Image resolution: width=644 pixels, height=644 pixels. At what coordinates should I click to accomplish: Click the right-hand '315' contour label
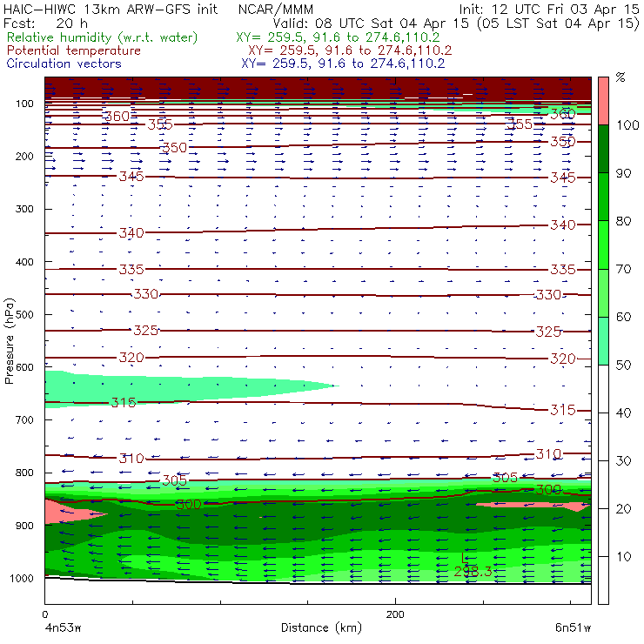(x=563, y=410)
